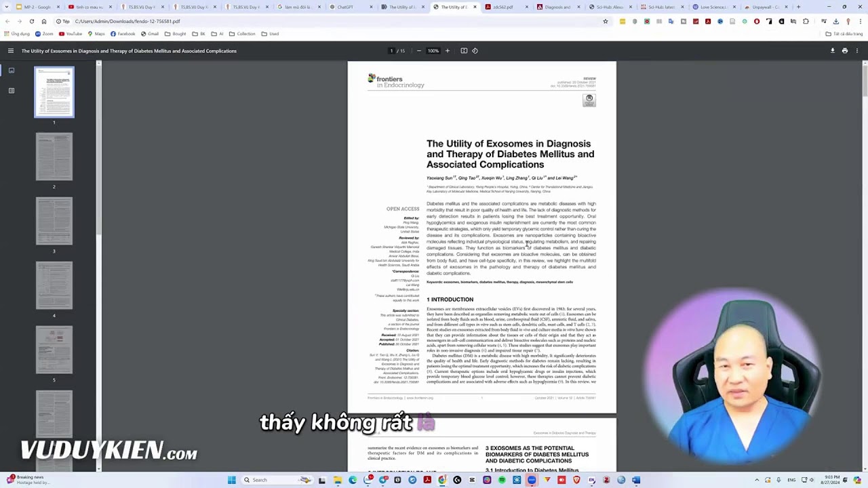Open the AI bookmarks folder
The height and width of the screenshot is (488, 868).
[217, 34]
